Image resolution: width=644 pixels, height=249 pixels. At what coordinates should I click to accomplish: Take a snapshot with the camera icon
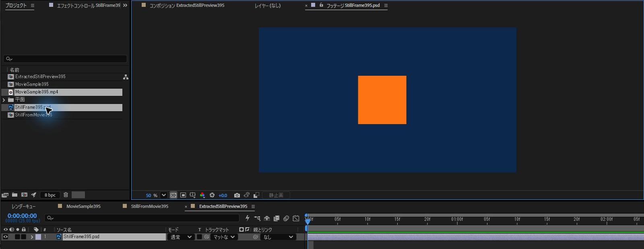click(x=237, y=195)
